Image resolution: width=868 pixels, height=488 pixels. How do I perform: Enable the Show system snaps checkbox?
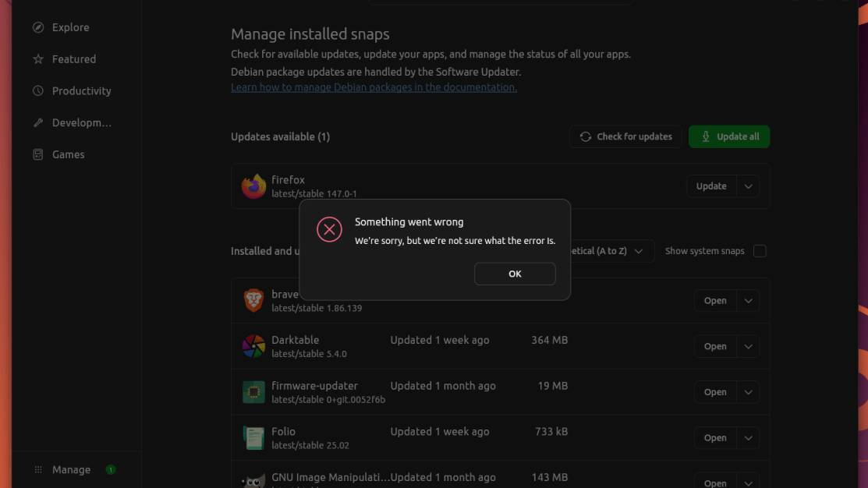(760, 251)
